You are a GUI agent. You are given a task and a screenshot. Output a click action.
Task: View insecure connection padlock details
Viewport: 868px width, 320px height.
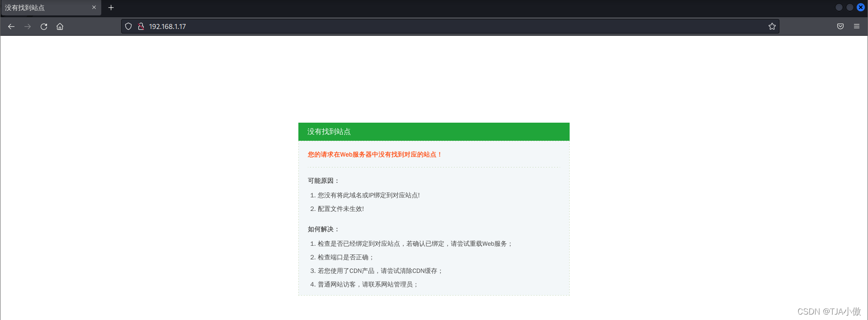coord(141,27)
